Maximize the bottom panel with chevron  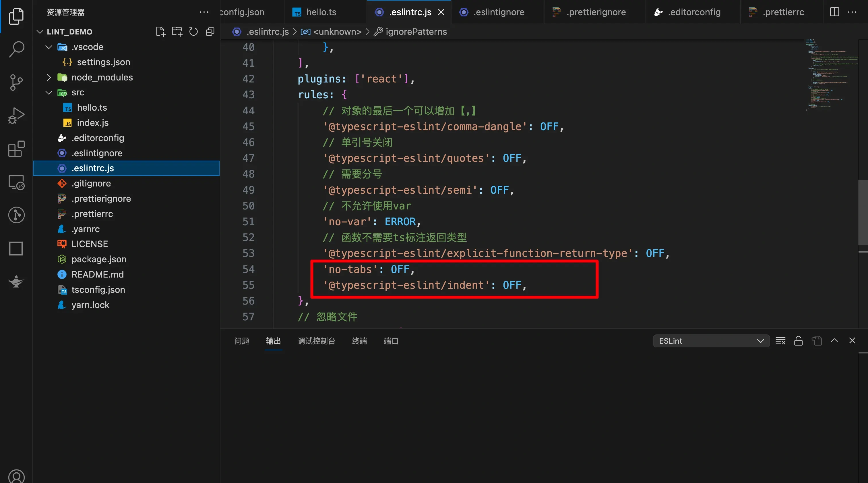(x=834, y=341)
